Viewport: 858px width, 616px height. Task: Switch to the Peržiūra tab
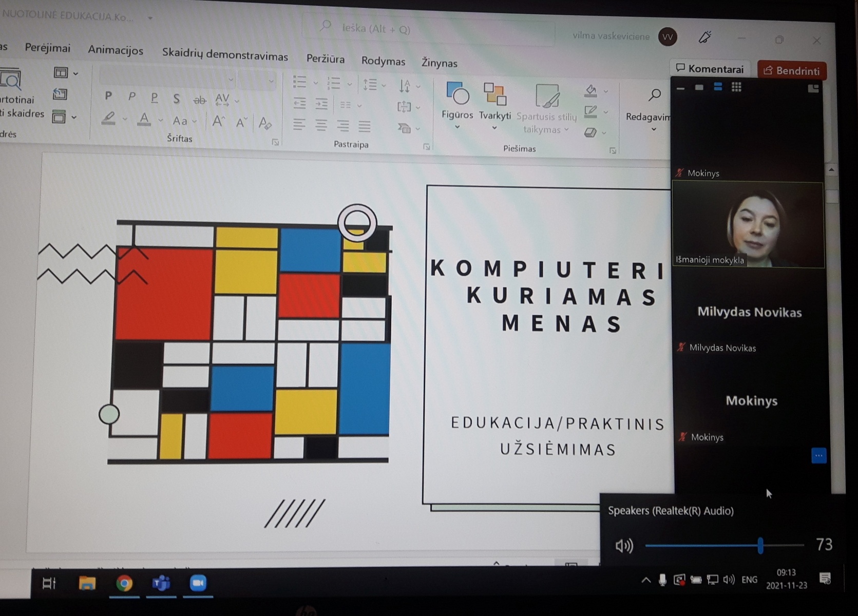coord(326,59)
